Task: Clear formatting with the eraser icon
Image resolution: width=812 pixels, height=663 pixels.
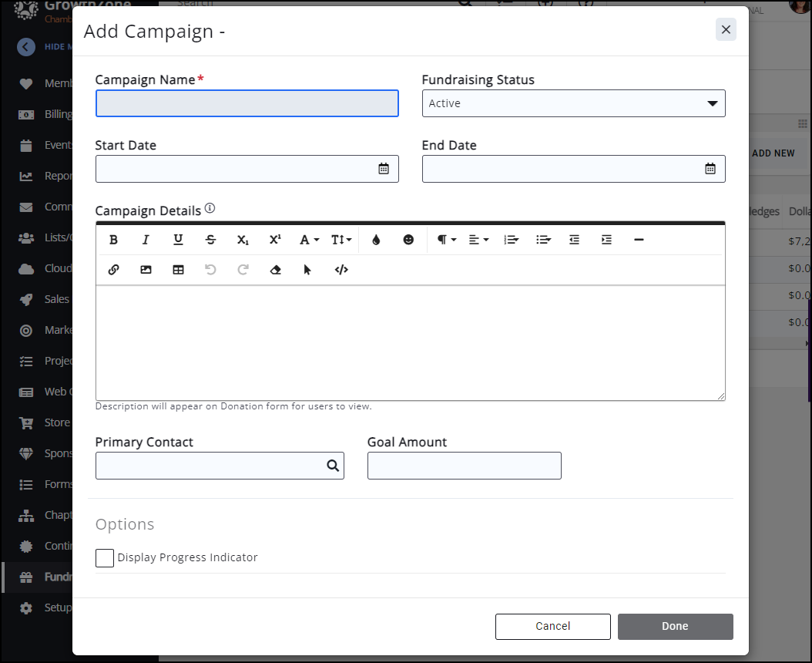Action: click(275, 270)
